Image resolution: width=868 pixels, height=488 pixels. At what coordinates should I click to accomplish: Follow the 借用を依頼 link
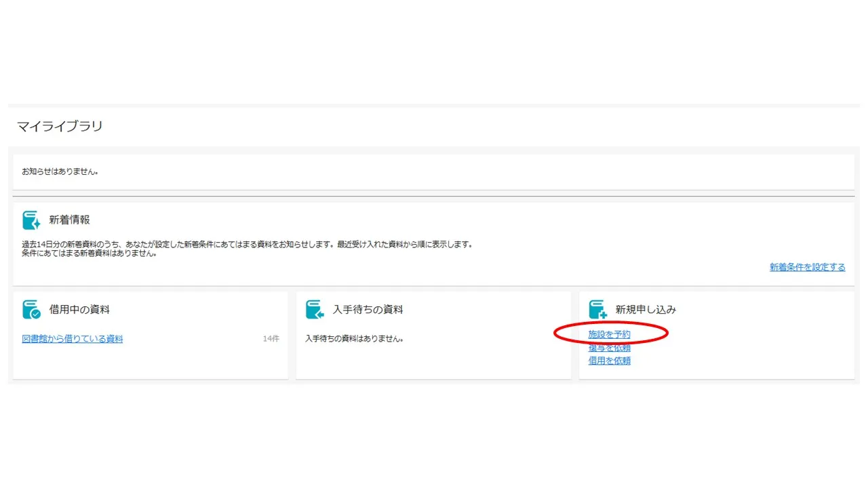click(609, 361)
